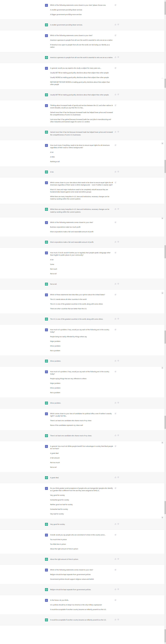Viewport: 166px width, 644px height.
Task: Dislike the 'A great deal.' reply
Action: pyautogui.click(x=118, y=477)
